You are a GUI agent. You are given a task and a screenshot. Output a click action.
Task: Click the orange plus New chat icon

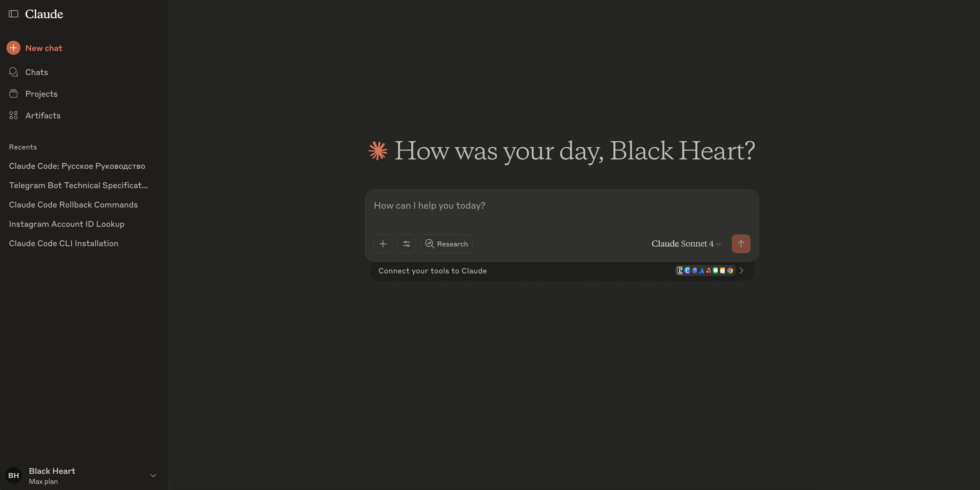[13, 48]
